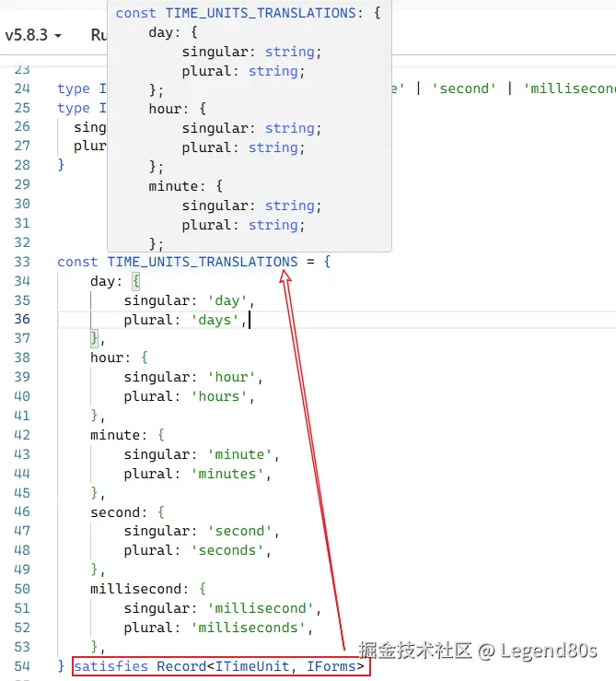Click the 'hour' key on line 38
This screenshot has width=616, height=681.
pyautogui.click(x=107, y=358)
